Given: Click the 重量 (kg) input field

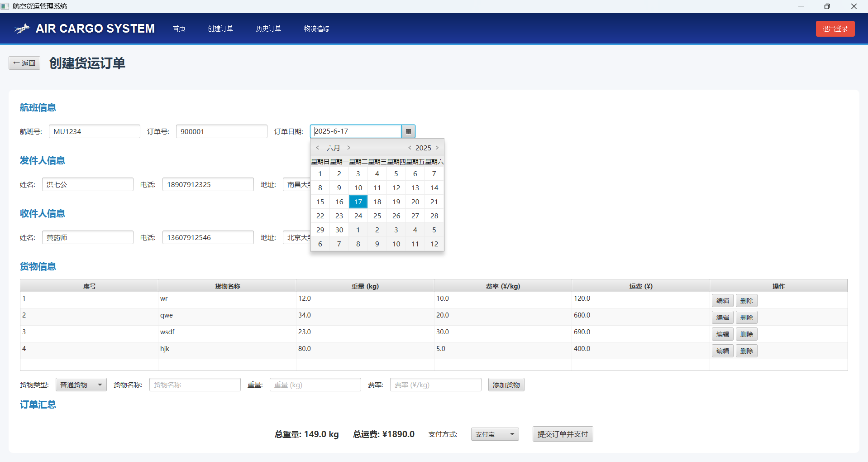Looking at the screenshot, I should 315,385.
